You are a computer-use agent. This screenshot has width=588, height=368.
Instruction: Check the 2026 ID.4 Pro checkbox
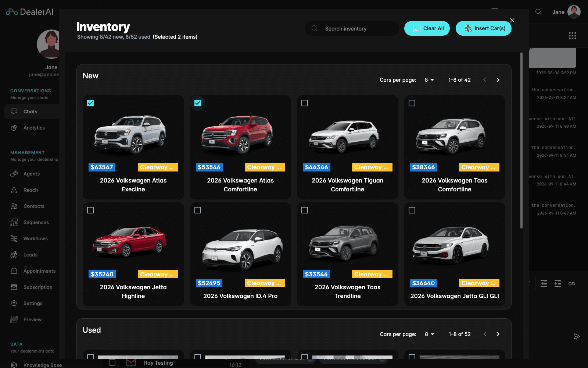(x=198, y=210)
